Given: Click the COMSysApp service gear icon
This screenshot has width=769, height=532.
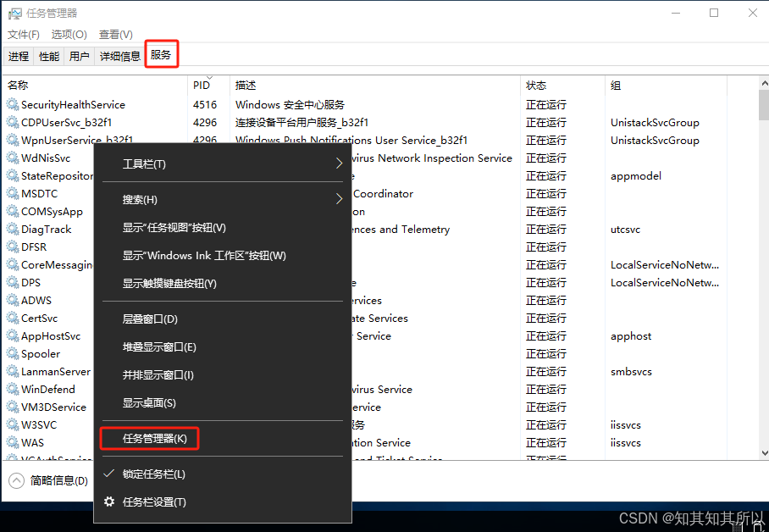Looking at the screenshot, I should click(13, 211).
